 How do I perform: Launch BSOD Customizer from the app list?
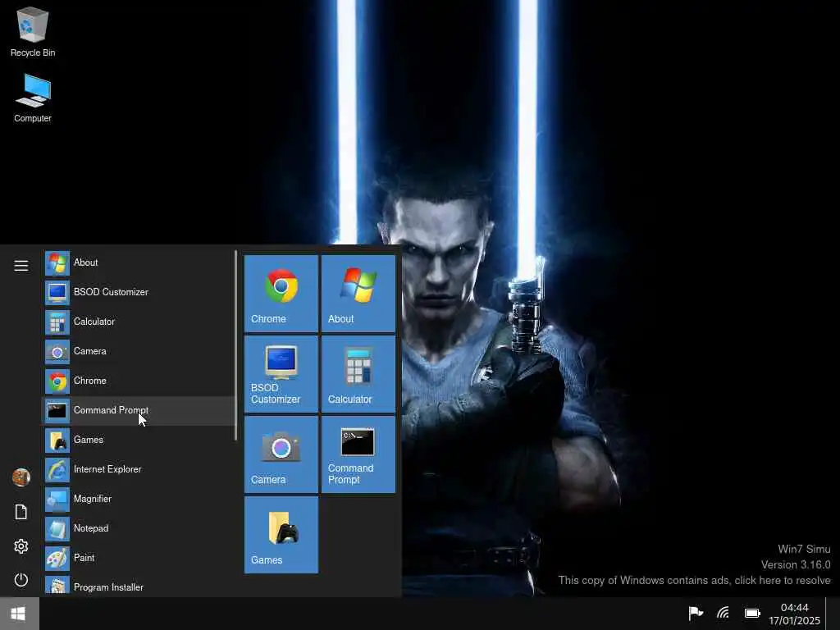[x=138, y=293]
